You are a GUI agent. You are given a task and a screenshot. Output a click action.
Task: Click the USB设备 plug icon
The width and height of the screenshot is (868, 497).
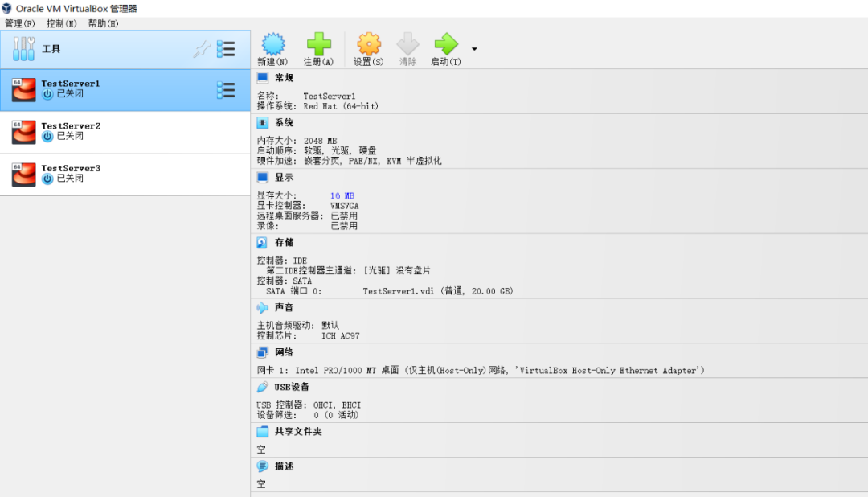coord(262,388)
